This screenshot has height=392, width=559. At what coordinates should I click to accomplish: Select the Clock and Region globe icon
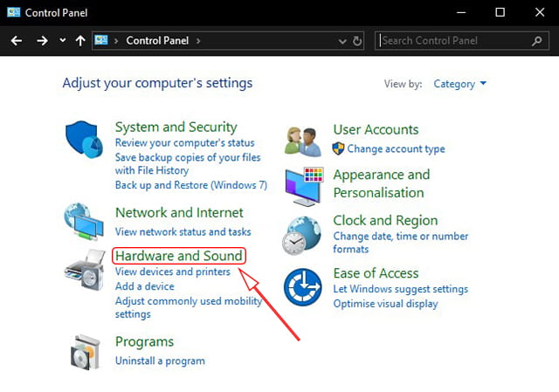pyautogui.click(x=301, y=236)
